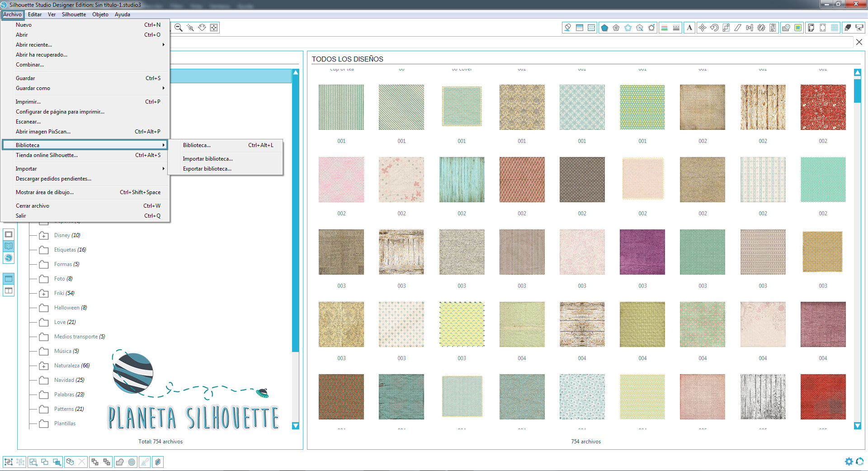Image resolution: width=868 pixels, height=471 pixels.
Task: Open the Abrir reciente submenu
Action: [86, 45]
